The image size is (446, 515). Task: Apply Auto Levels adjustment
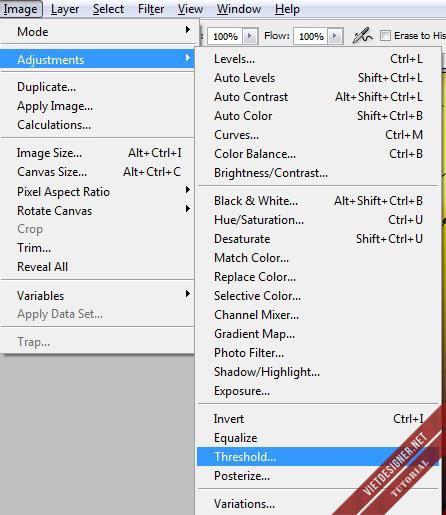(318, 78)
